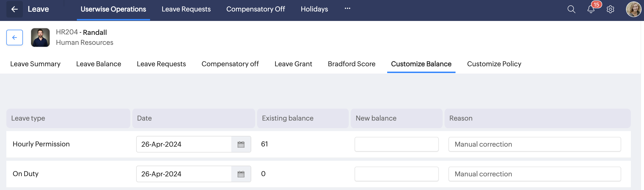Click New balance field for Hourly Permission
Viewport: 644px width, 190px height.
pos(396,144)
